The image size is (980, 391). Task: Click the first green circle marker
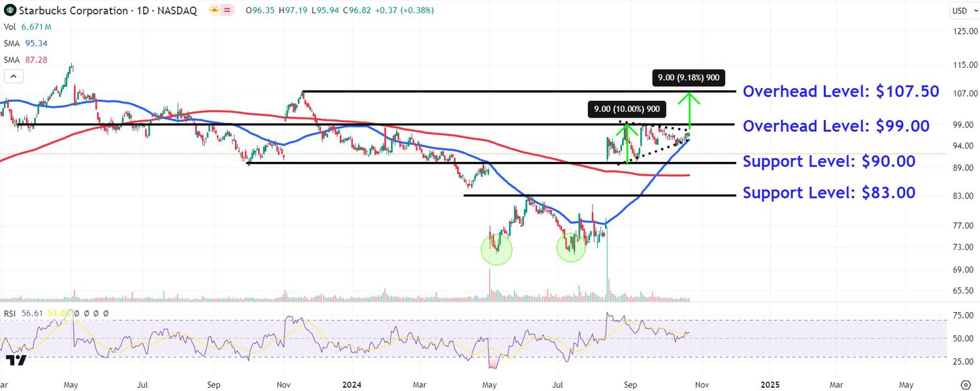[x=497, y=249]
